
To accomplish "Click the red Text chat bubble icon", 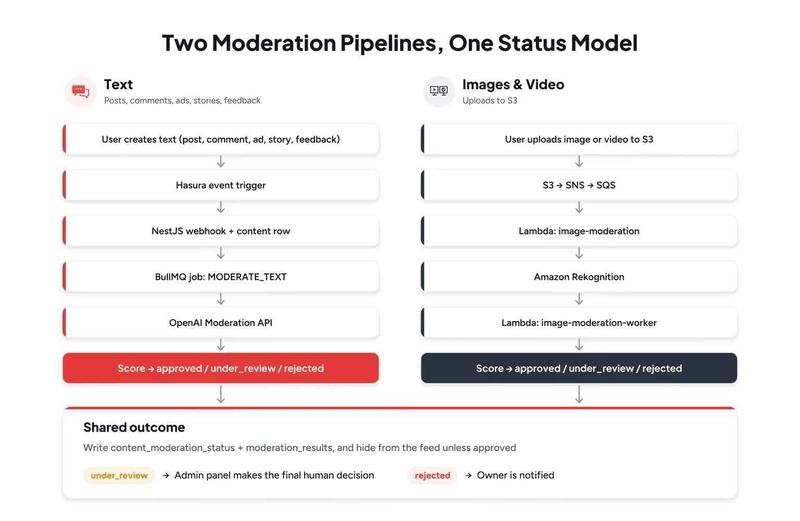I will point(81,91).
